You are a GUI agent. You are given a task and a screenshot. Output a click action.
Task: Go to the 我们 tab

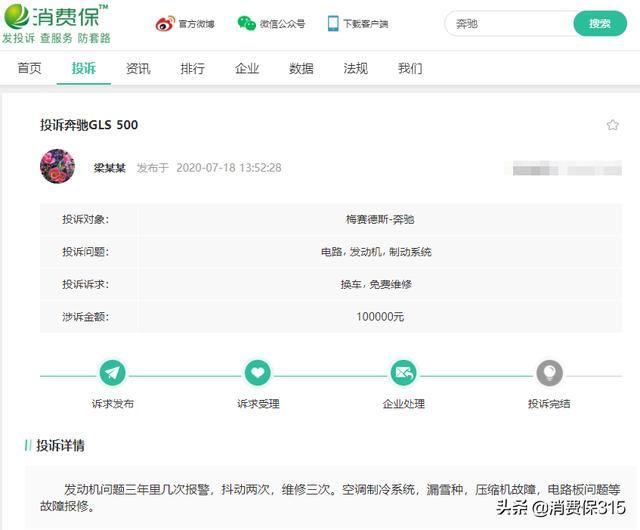tap(410, 68)
